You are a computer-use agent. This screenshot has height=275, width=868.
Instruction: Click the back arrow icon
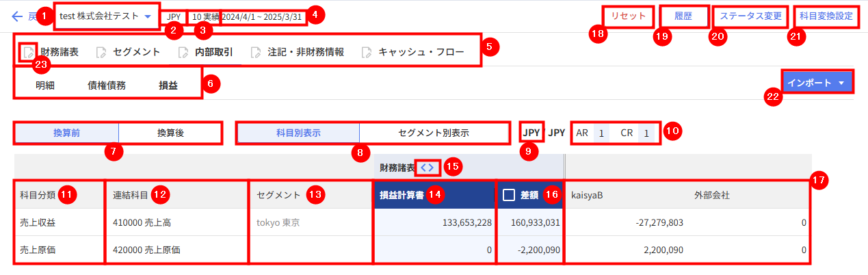click(x=17, y=16)
